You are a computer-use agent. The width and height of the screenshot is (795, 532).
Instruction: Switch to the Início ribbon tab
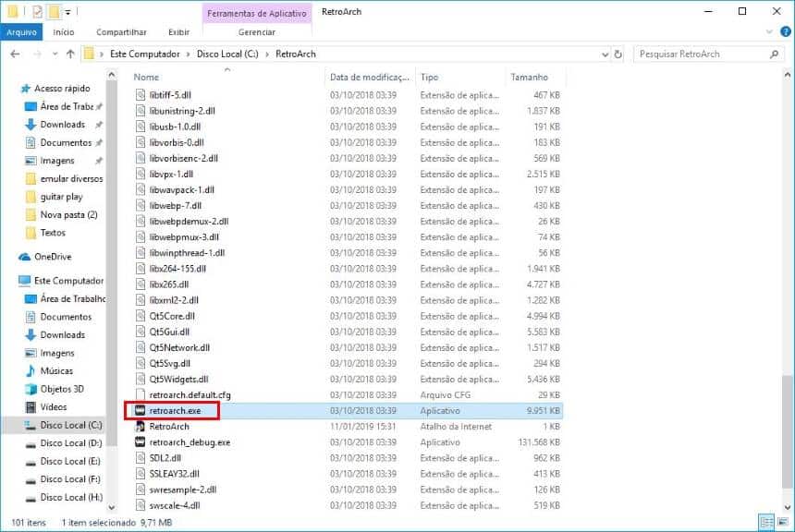point(64,32)
